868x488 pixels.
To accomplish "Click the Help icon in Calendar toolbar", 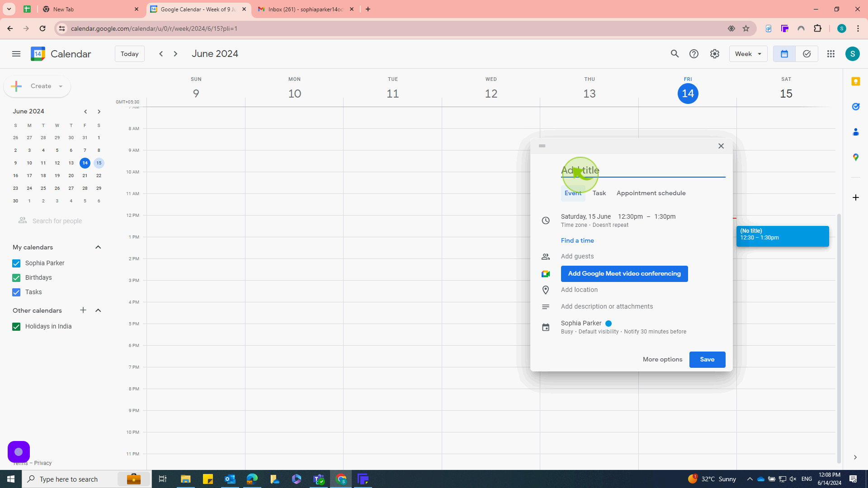I will point(693,54).
